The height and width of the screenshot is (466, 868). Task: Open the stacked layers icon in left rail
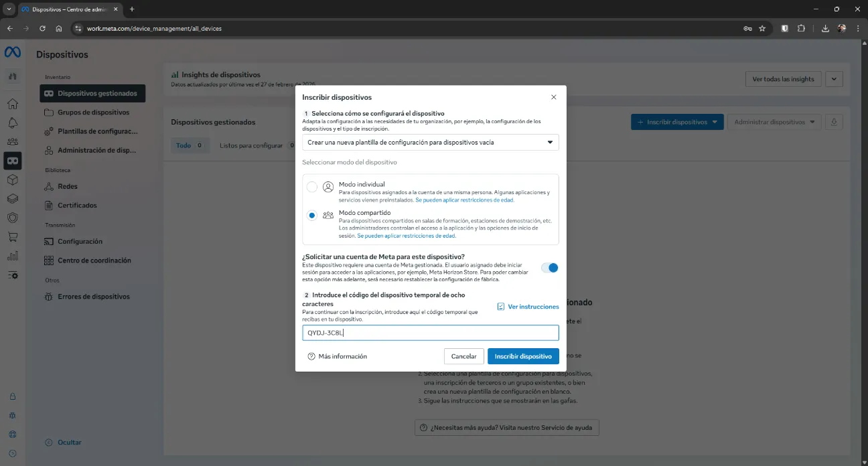point(13,198)
